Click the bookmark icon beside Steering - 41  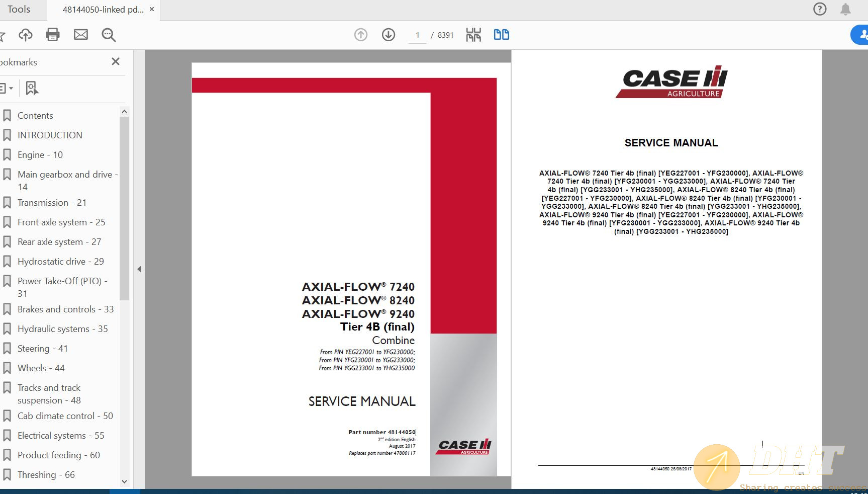[x=7, y=349]
